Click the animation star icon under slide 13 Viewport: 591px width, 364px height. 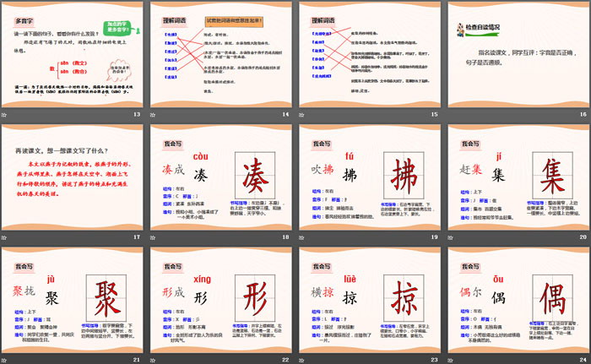3,115
